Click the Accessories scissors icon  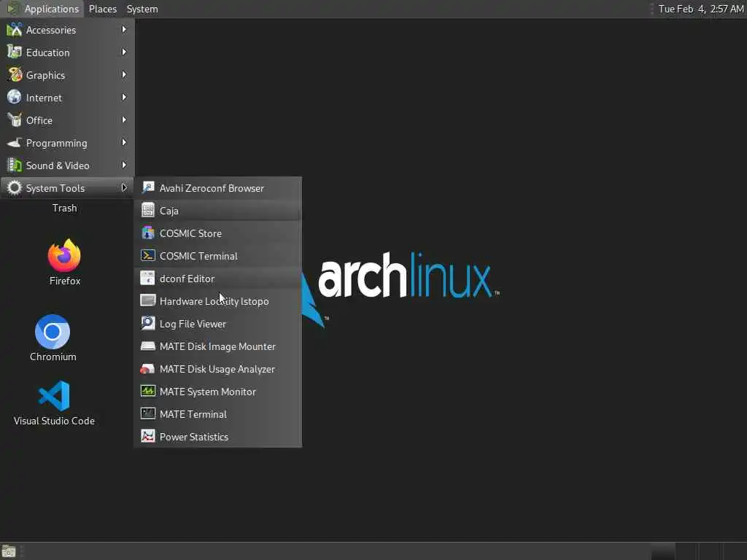tap(15, 29)
